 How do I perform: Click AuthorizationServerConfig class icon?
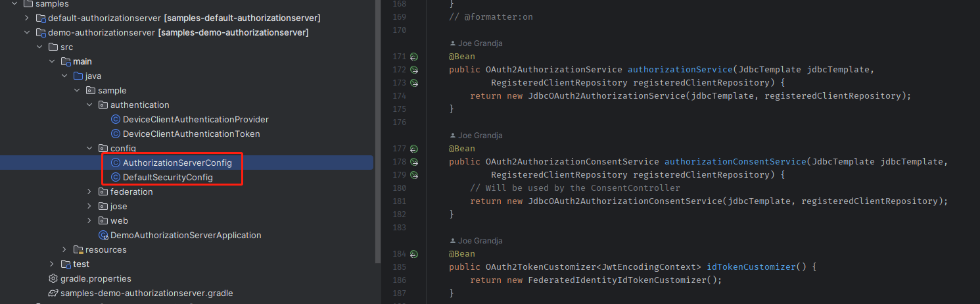(x=116, y=163)
